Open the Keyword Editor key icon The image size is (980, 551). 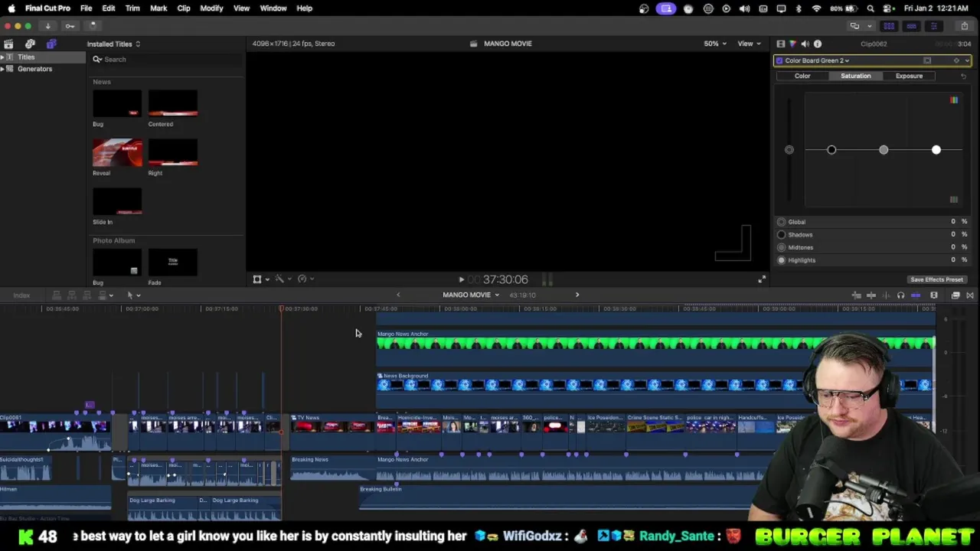coord(70,26)
